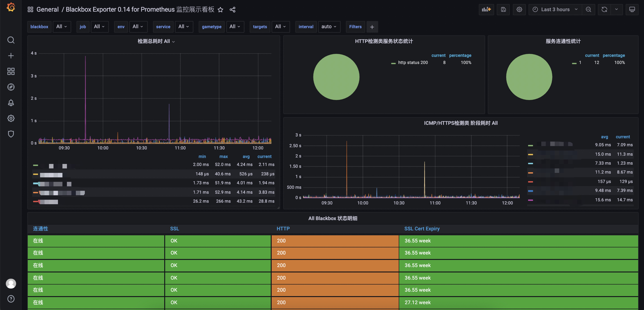Open the gametype variable All dropdown
This screenshot has height=310, width=644.
[235, 27]
